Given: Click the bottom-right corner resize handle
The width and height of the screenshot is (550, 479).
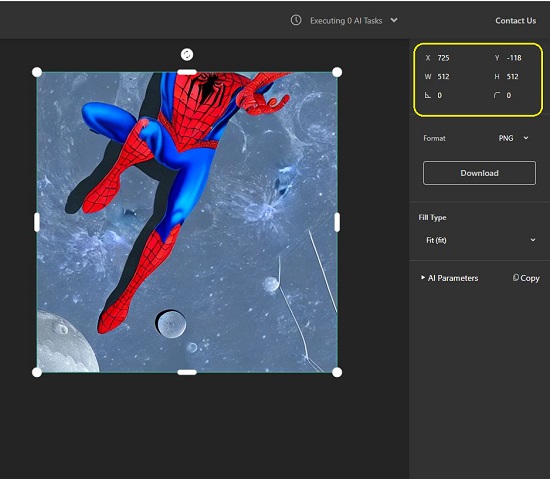Looking at the screenshot, I should 337,372.
